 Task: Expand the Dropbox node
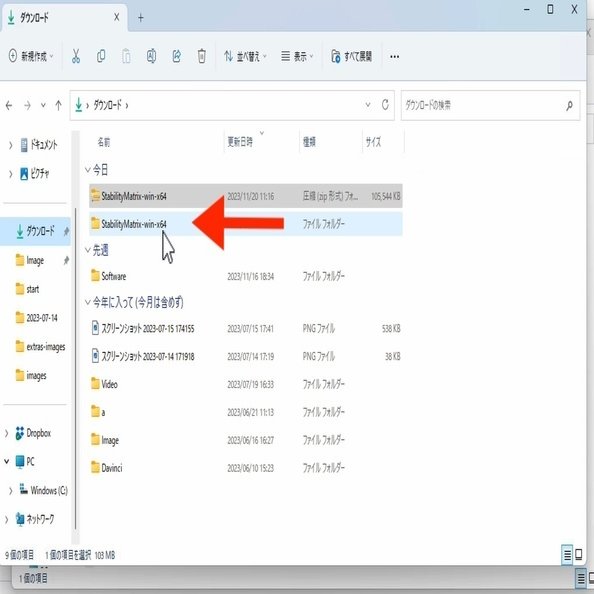(x=6, y=433)
